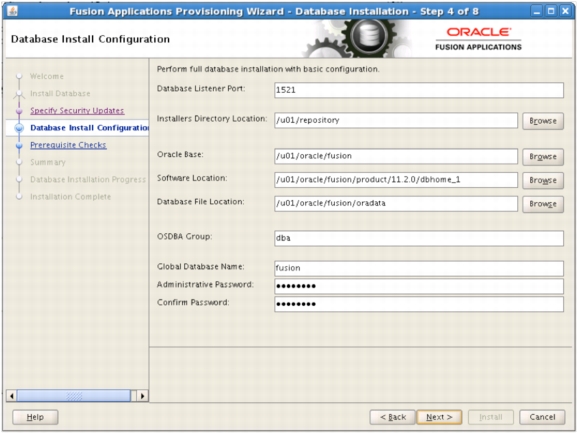Click the horizontal scrollbar thumb in steps panel
This screenshot has height=435, width=578.
point(74,396)
